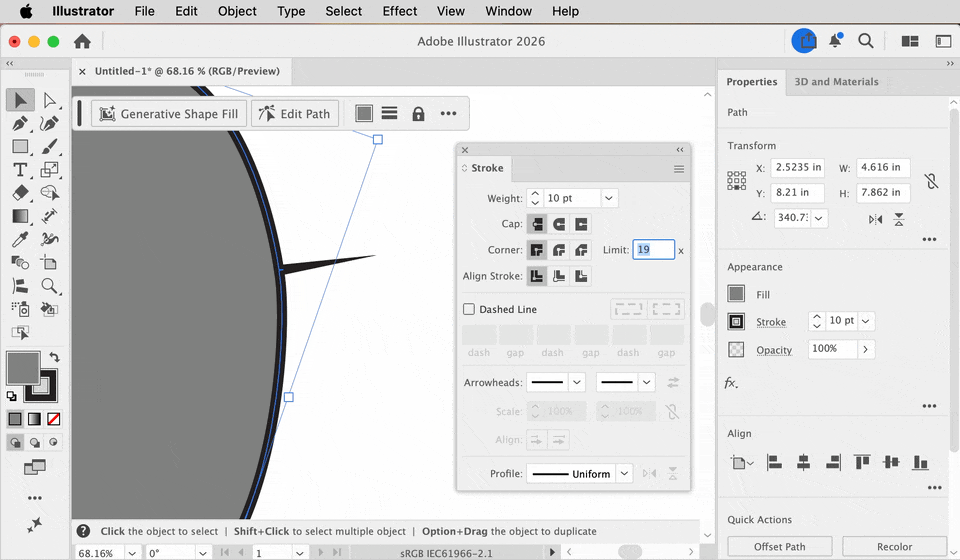
Task: Select the Pen tool
Action: [x=20, y=124]
